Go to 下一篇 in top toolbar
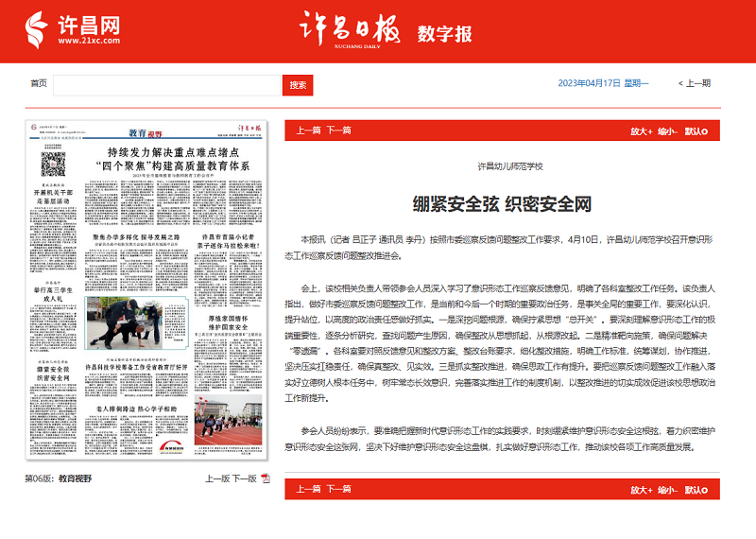The image size is (756, 539). point(339,130)
